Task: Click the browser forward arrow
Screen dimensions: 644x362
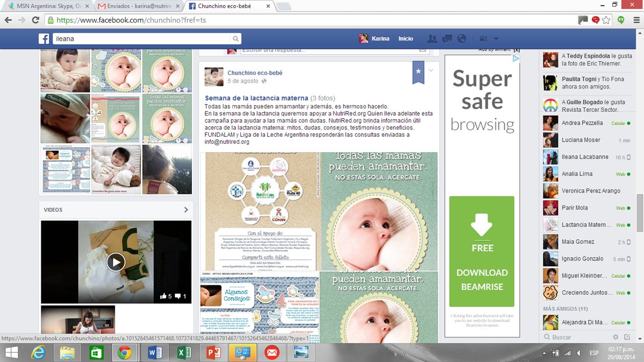Action: click(22, 20)
